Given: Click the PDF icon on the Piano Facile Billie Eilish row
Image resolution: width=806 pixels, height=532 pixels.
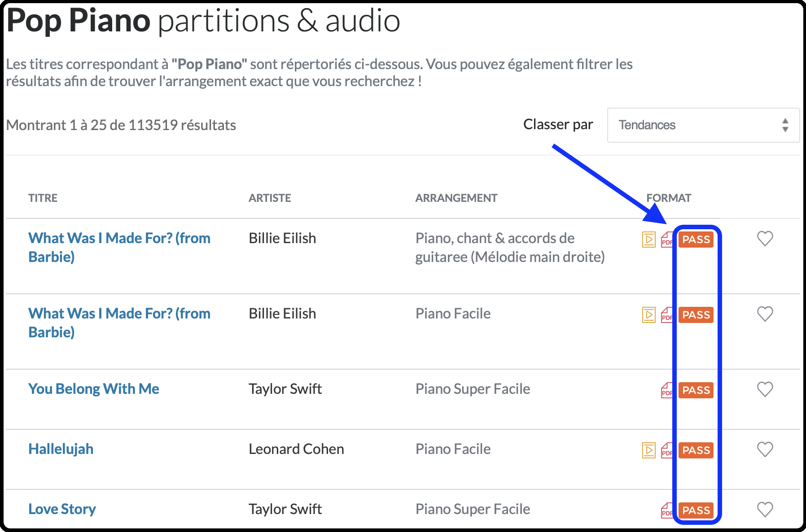Looking at the screenshot, I should coord(666,314).
